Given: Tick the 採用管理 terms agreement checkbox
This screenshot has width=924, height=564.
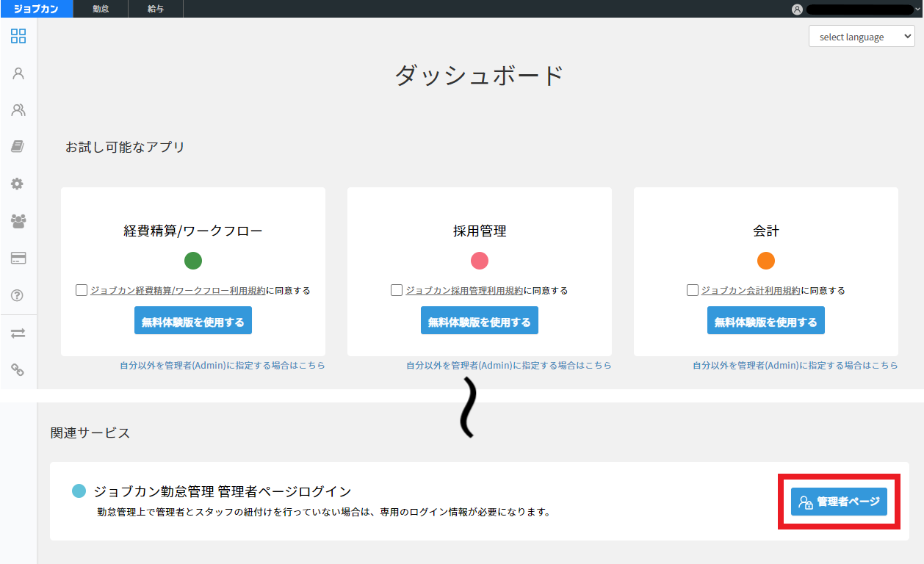Looking at the screenshot, I should point(397,290).
